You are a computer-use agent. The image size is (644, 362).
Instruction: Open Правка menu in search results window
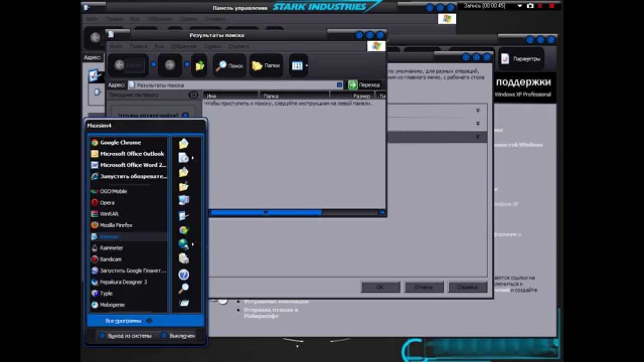(x=138, y=46)
